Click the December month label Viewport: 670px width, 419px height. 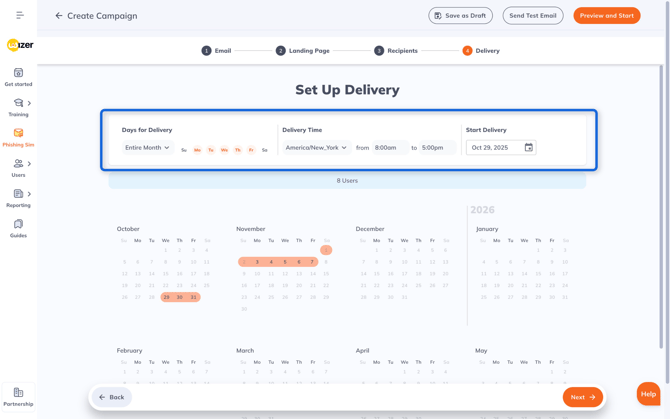pyautogui.click(x=370, y=229)
